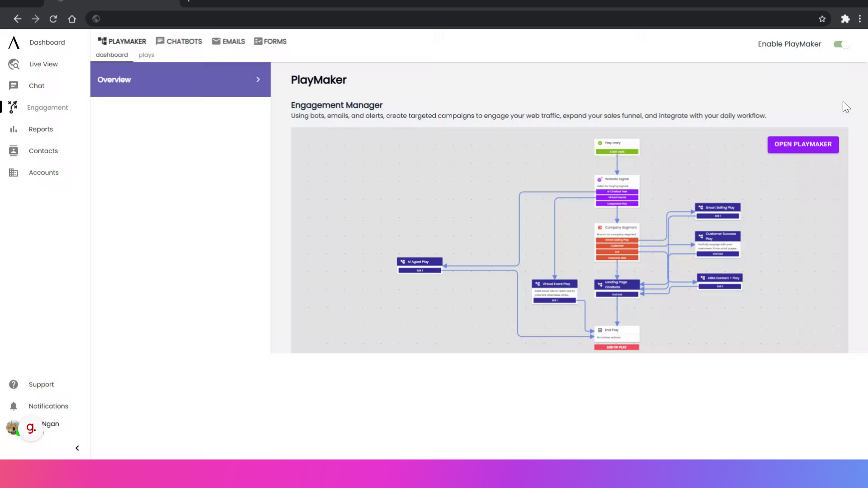
Task: Click the Emails envelope icon
Action: 216,41
